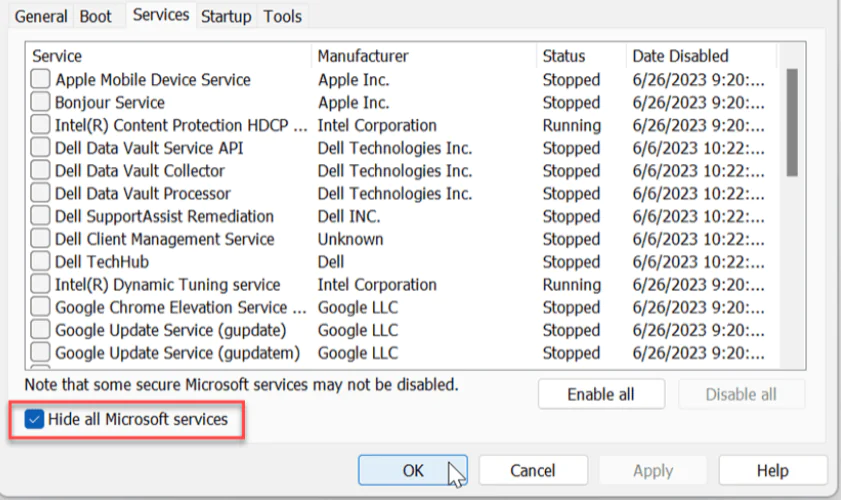
Task: Click Dell Technologies Inc. beside Dell Data Vault Collector
Action: tap(395, 171)
